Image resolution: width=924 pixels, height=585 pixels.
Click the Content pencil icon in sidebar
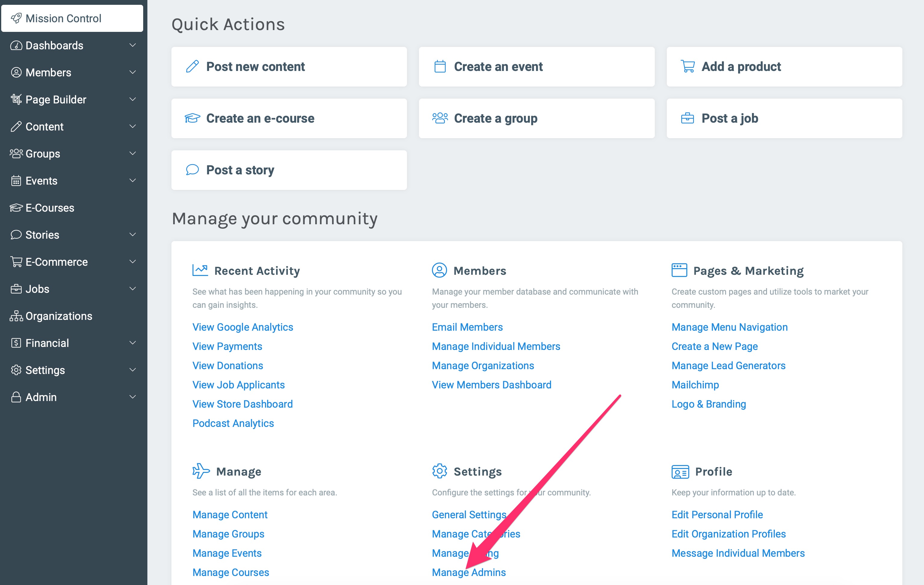(16, 126)
